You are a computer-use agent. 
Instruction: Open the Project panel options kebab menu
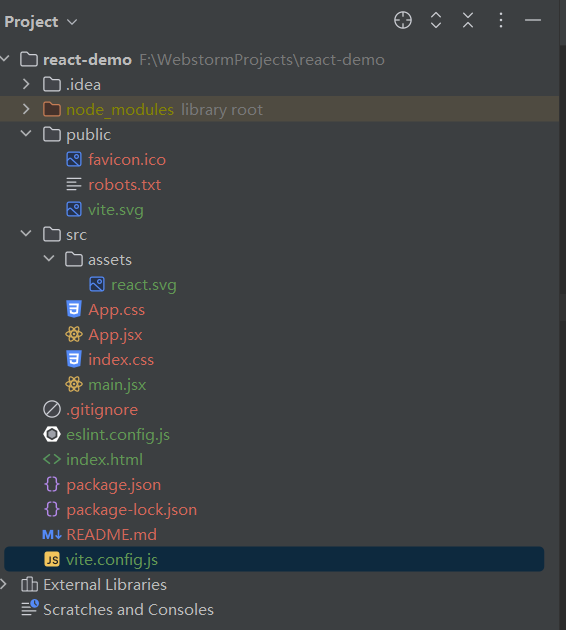click(x=501, y=20)
